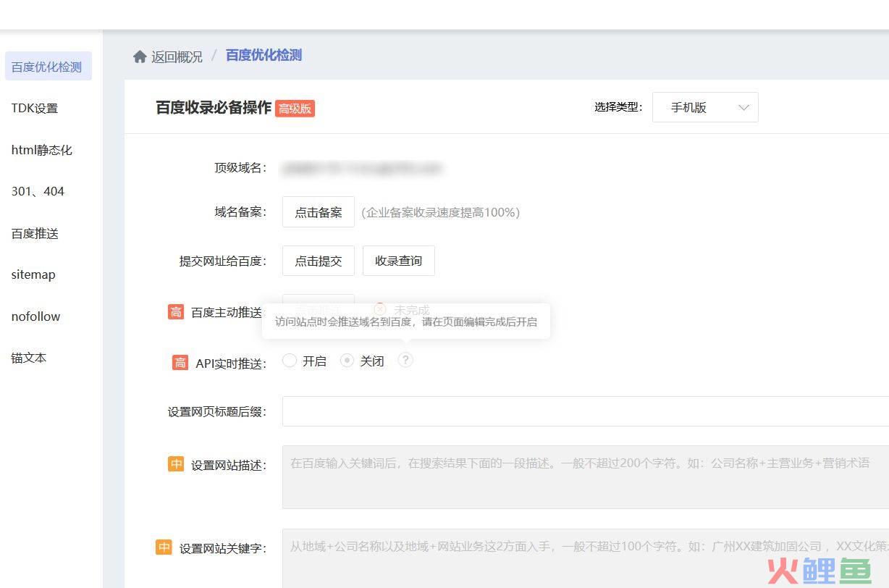Open the 锚文本 sidebar item
889x588 pixels.
click(29, 358)
